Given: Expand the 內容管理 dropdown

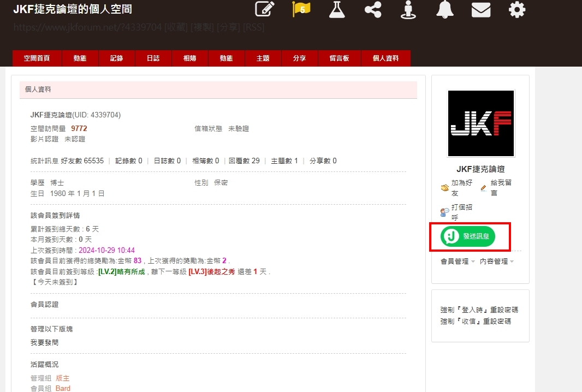Looking at the screenshot, I should click(x=497, y=262).
